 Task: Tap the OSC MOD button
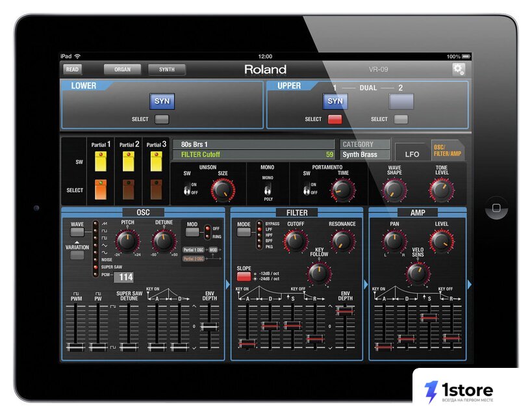pyautogui.click(x=192, y=232)
